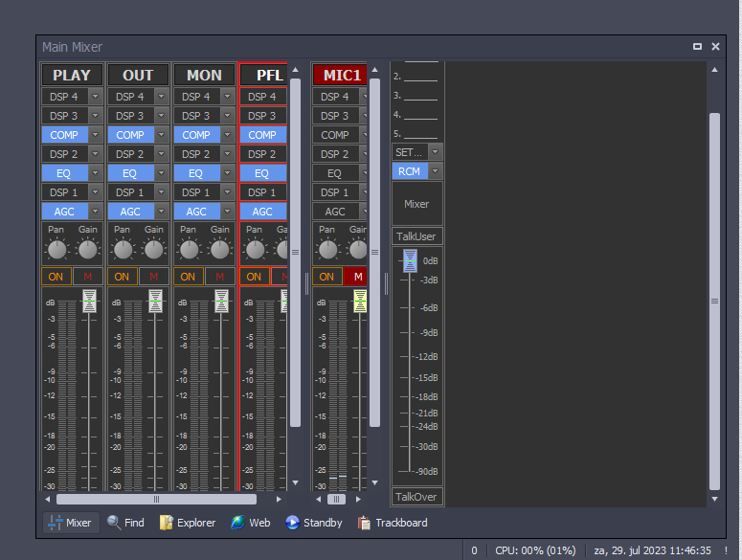Click the master volume fader handle
This screenshot has width=742, height=560.
[x=410, y=260]
